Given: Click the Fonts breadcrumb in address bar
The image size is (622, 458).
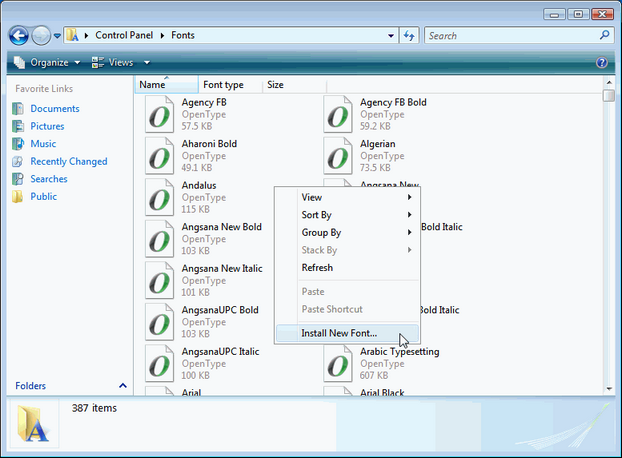Looking at the screenshot, I should [183, 35].
